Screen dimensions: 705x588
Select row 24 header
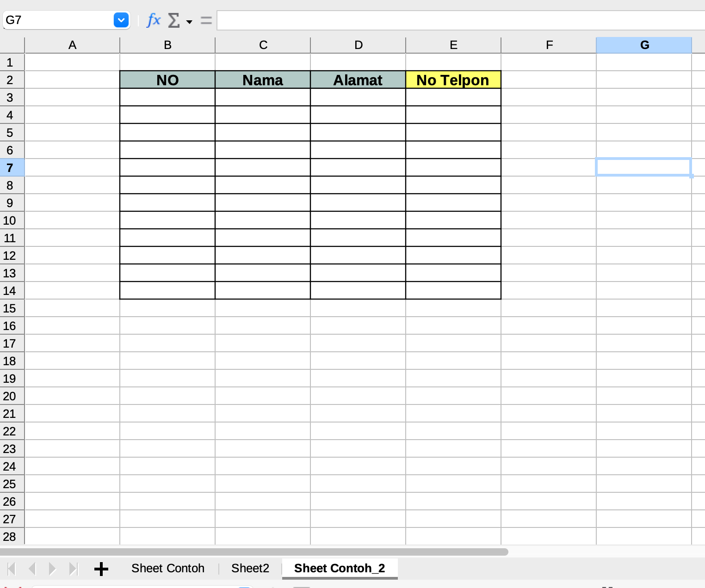point(12,466)
